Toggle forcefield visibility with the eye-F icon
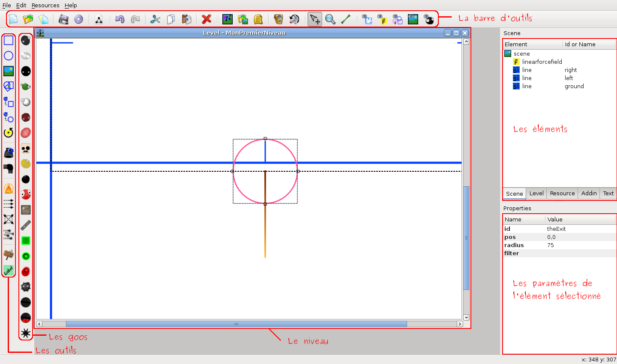This screenshot has height=364, width=617. [x=382, y=19]
